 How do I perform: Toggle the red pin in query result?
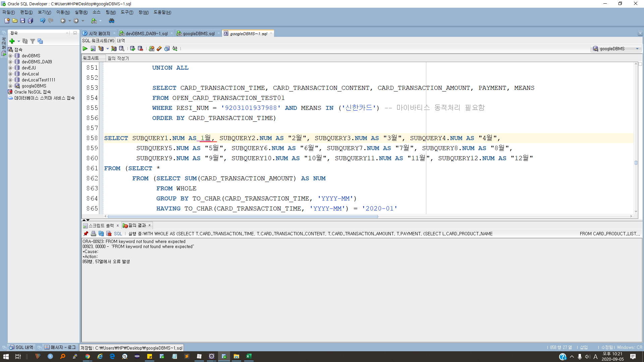(86, 234)
